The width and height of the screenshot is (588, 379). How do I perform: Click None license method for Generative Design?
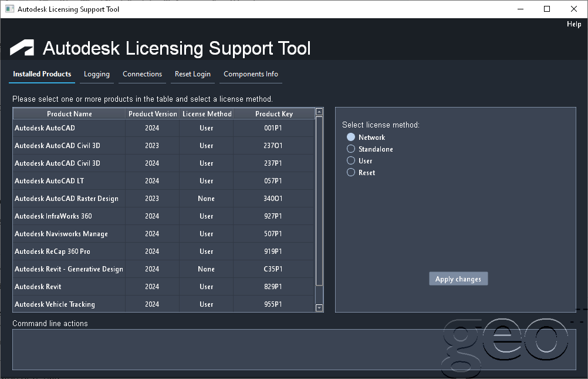coord(206,269)
